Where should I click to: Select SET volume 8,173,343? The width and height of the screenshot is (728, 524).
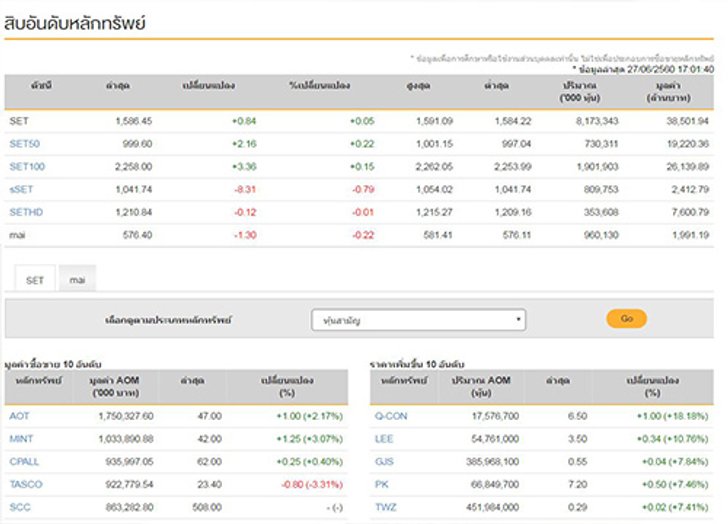pos(597,121)
